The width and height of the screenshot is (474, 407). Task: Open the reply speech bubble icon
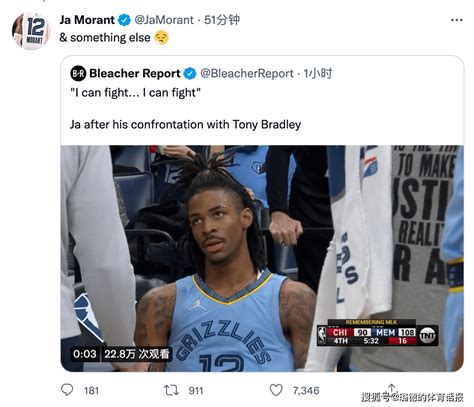(67, 390)
